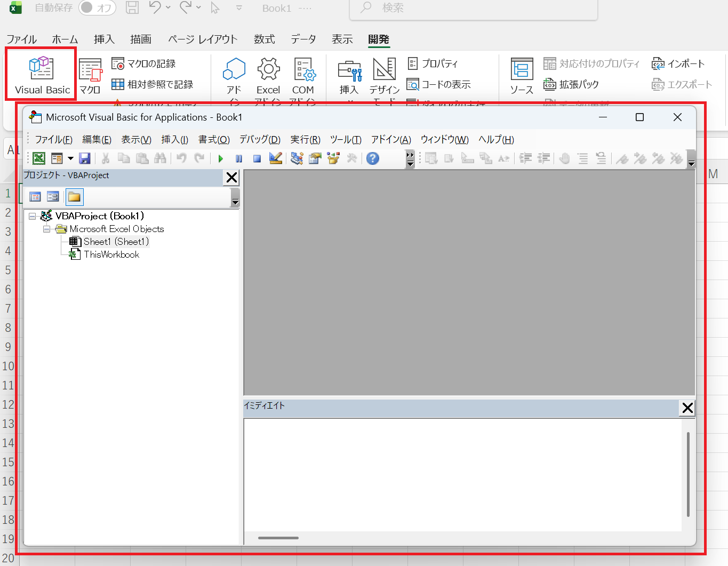Open VBA ヘルプ(H) menu

pyautogui.click(x=496, y=140)
